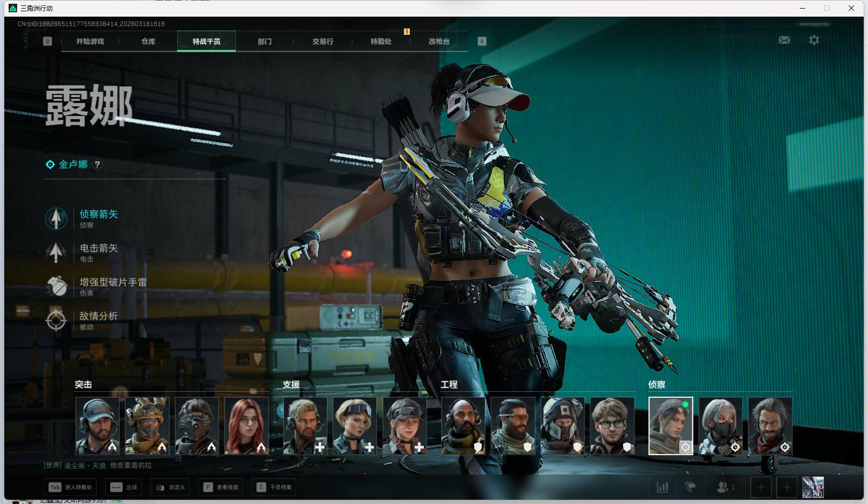This screenshot has width=868, height=504.
Task: Open the flags icon in bottom bar
Action: (x=691, y=487)
